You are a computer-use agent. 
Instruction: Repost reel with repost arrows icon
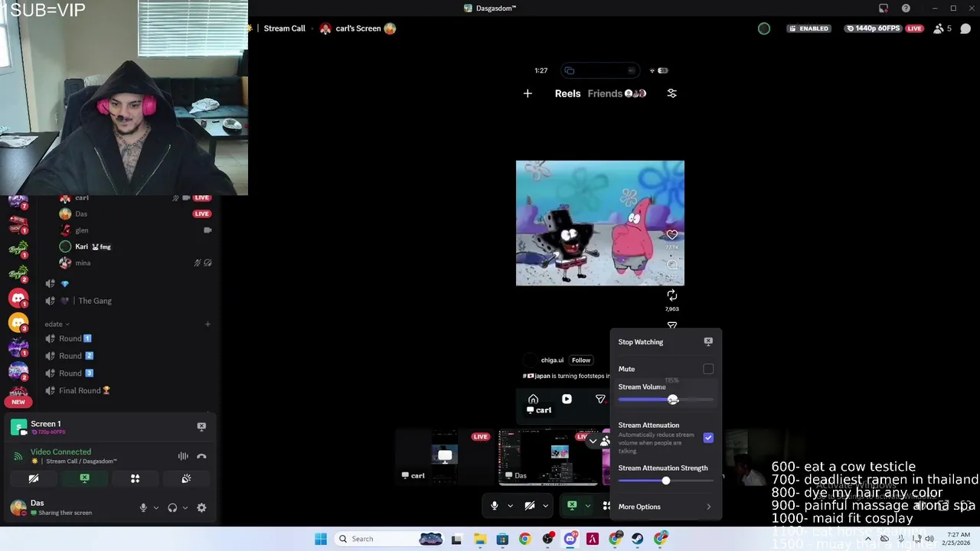(671, 295)
